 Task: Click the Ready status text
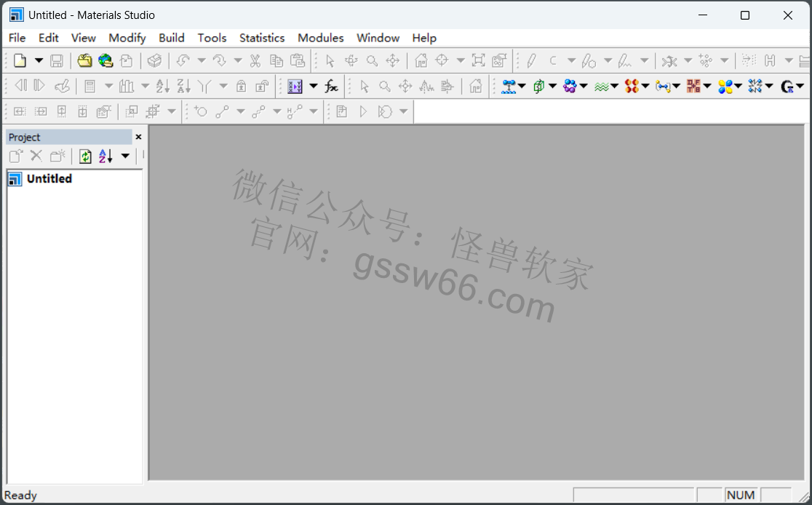[x=20, y=496]
